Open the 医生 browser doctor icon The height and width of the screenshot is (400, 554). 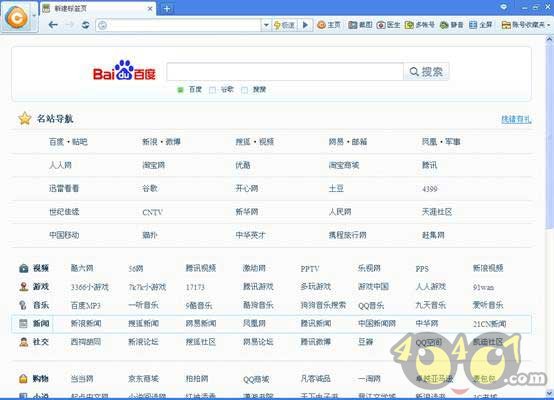pyautogui.click(x=381, y=25)
